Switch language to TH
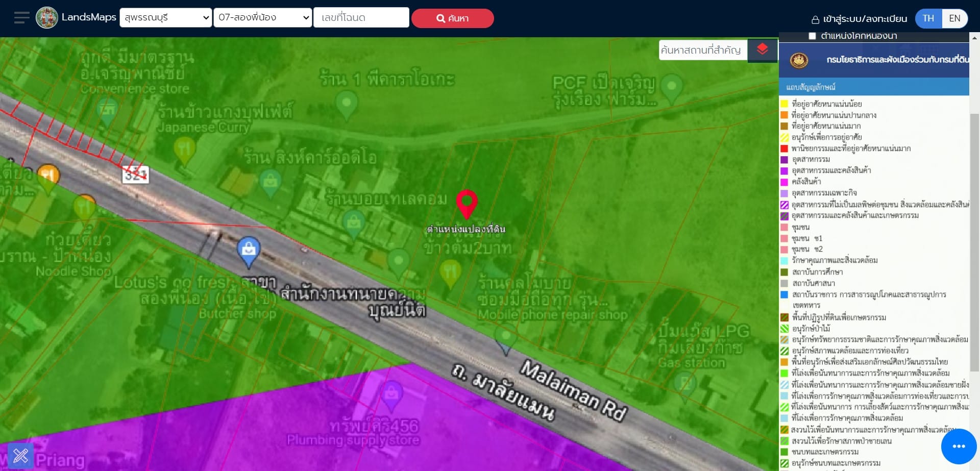The image size is (980, 471). (x=928, y=18)
